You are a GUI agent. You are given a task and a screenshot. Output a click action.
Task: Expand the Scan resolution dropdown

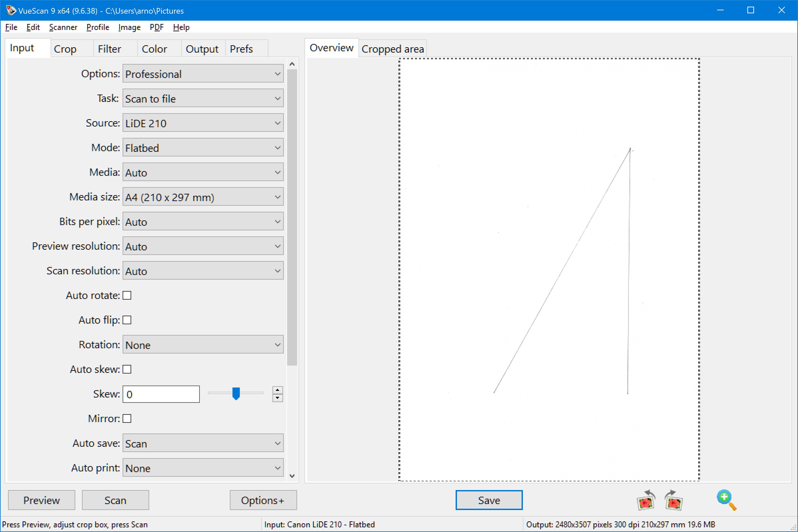(202, 271)
